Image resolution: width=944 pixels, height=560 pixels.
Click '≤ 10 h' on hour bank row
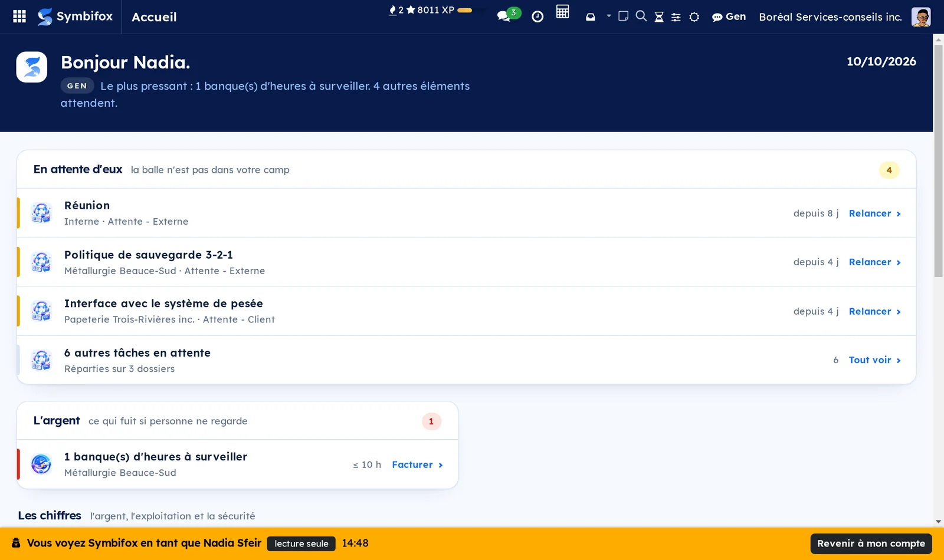point(367,465)
